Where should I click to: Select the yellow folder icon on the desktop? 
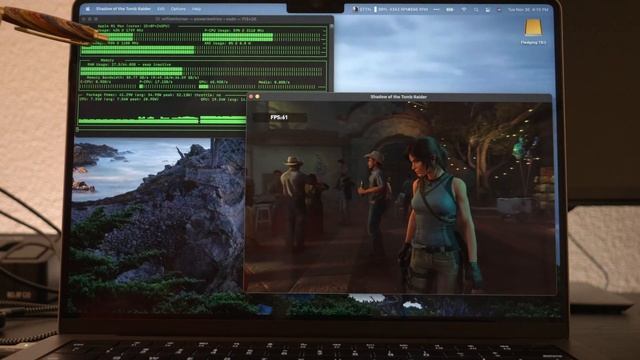point(533,29)
